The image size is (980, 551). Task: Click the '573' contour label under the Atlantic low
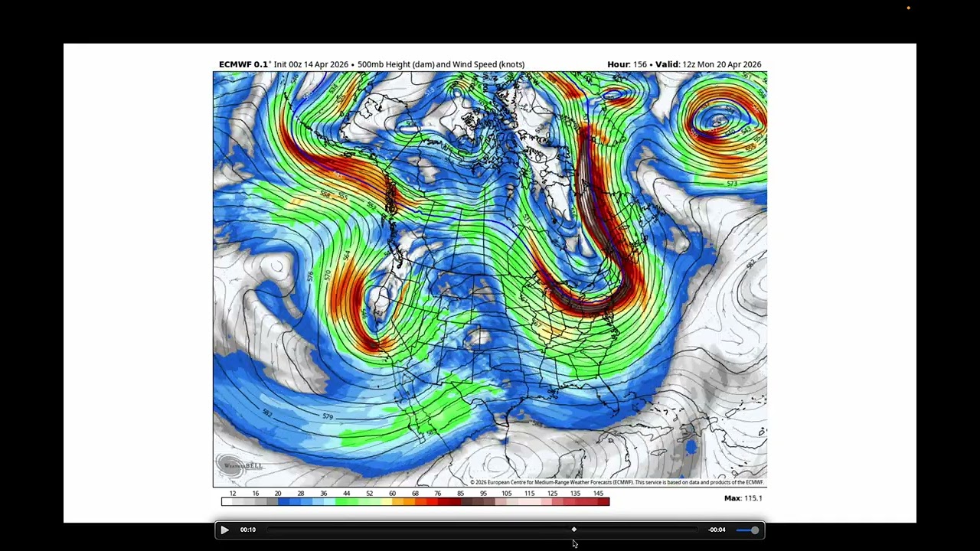(732, 184)
